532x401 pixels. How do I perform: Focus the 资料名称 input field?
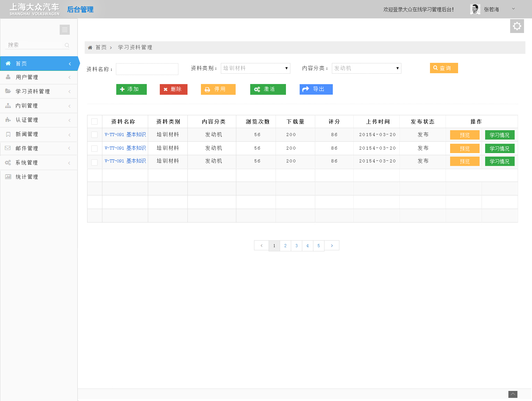(147, 69)
